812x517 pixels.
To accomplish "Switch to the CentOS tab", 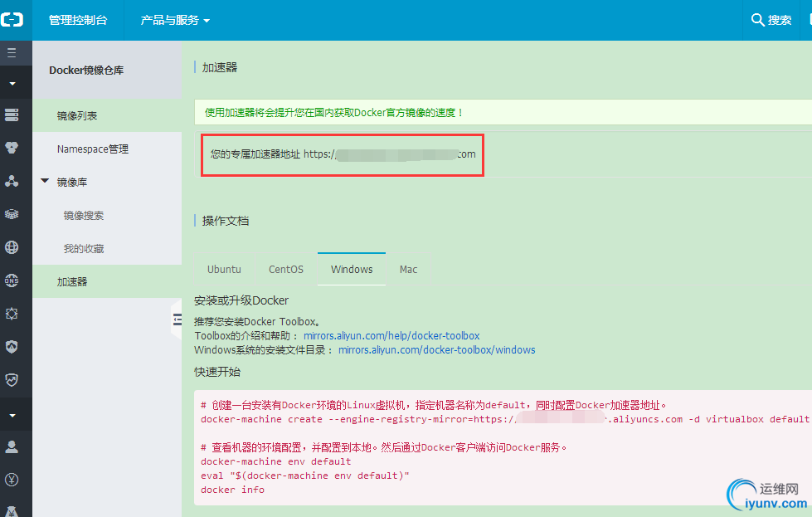I will pos(286,270).
